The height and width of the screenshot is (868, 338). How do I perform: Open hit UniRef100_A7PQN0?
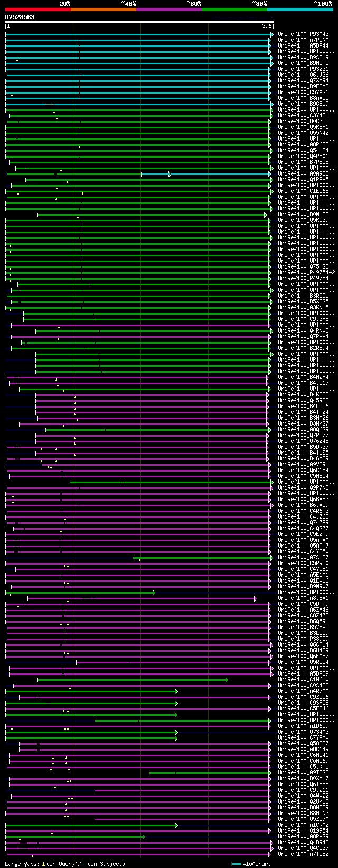tap(303, 40)
